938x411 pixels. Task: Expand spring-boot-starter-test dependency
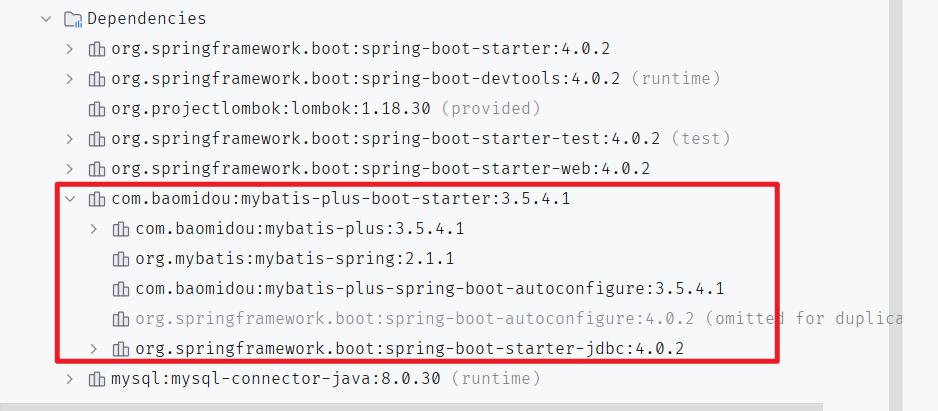click(70, 139)
